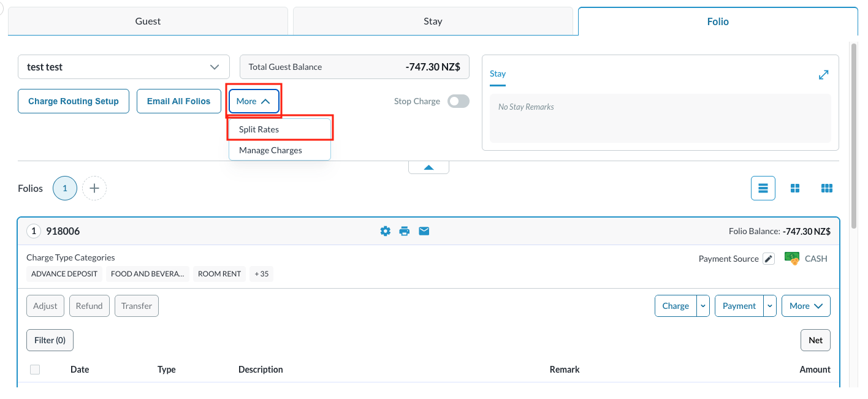Viewport: 868px width, 399px height.
Task: Switch to the Guest tab
Action: pos(148,21)
